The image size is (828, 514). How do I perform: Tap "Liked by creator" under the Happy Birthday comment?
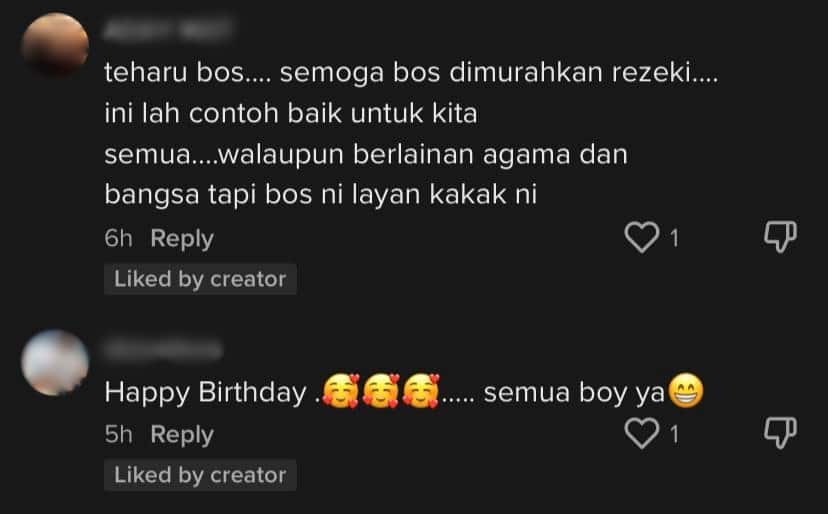coord(200,476)
